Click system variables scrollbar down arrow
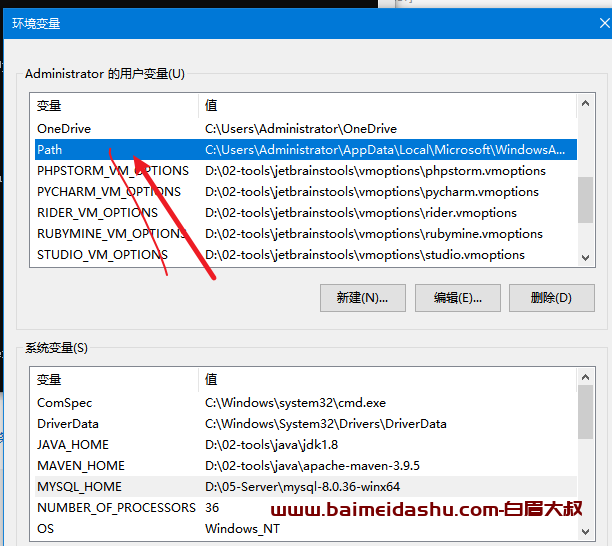The width and height of the screenshot is (612, 546). pos(585,532)
